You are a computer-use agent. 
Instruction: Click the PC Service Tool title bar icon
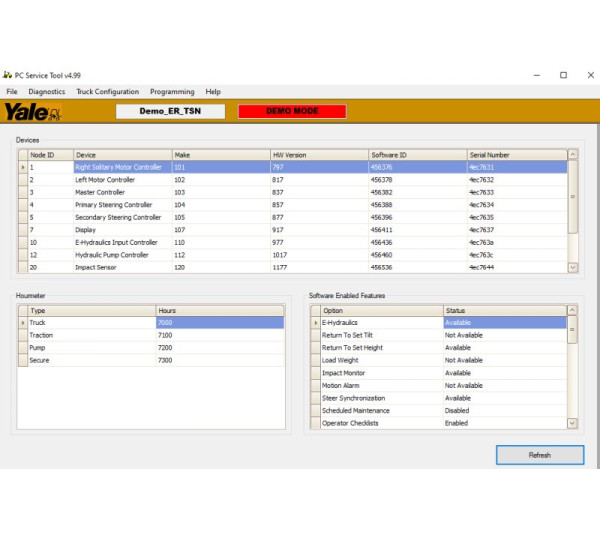[x=8, y=75]
